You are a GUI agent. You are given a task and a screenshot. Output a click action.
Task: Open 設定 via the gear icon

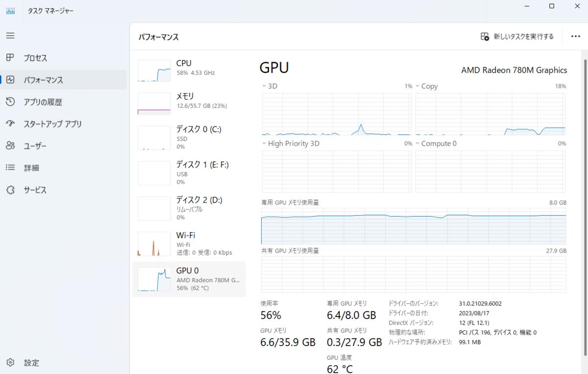(x=10, y=363)
